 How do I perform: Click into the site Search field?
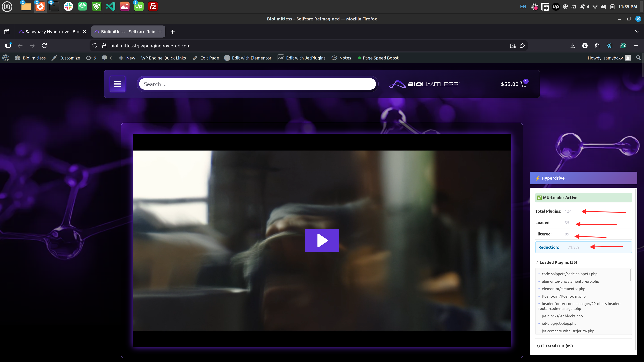click(257, 84)
